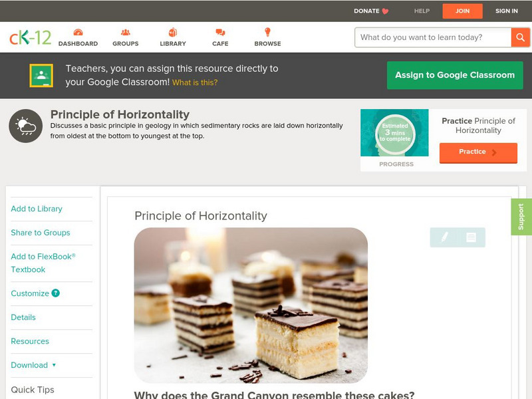Focus the "What do you want to learn today?" field

[x=433, y=37]
